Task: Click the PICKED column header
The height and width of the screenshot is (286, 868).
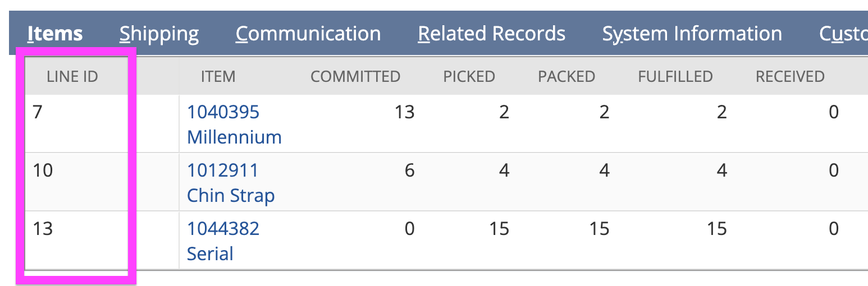Action: [469, 76]
